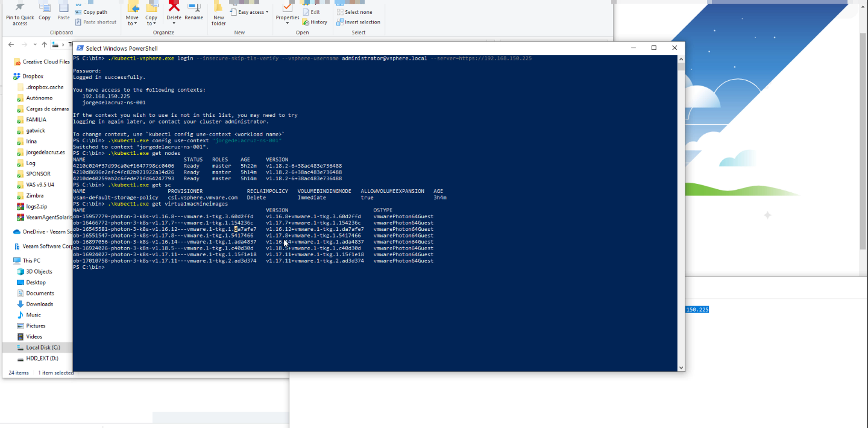Select Desktop under This PC

tap(31, 282)
